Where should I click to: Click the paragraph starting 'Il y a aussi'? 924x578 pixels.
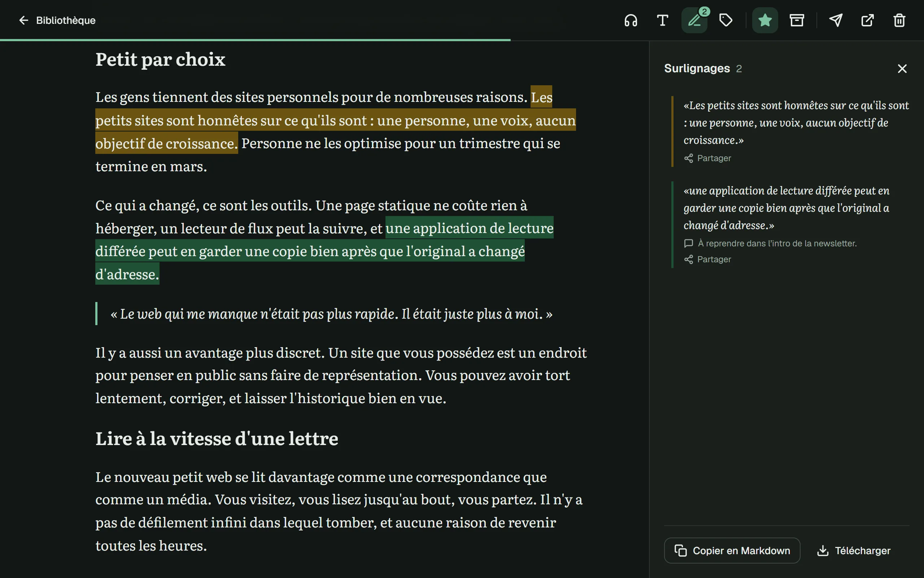(341, 375)
